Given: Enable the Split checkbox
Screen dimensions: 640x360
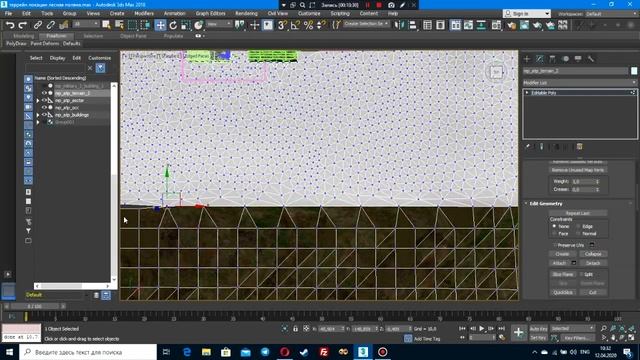Looking at the screenshot, I should point(581,274).
